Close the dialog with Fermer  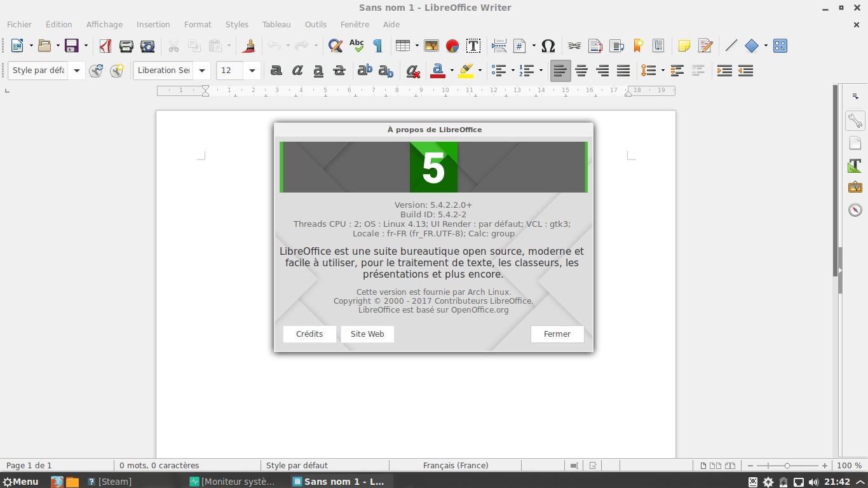[x=557, y=334]
